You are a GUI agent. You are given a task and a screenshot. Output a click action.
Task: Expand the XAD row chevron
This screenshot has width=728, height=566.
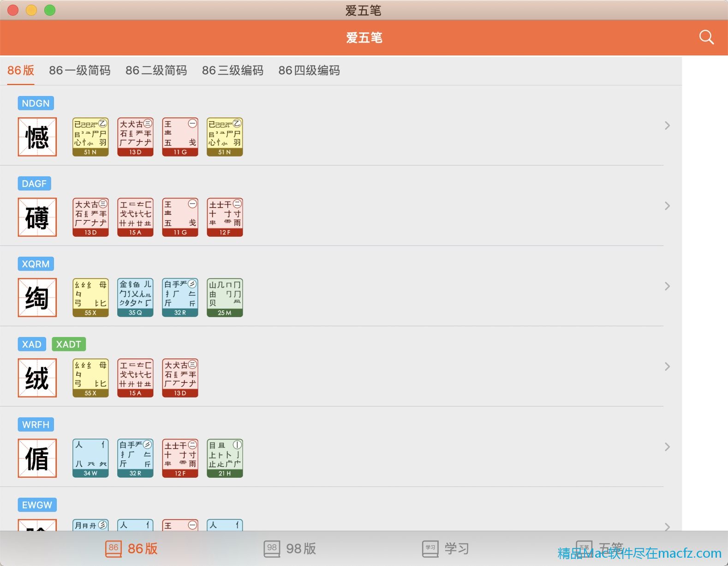pos(667,366)
